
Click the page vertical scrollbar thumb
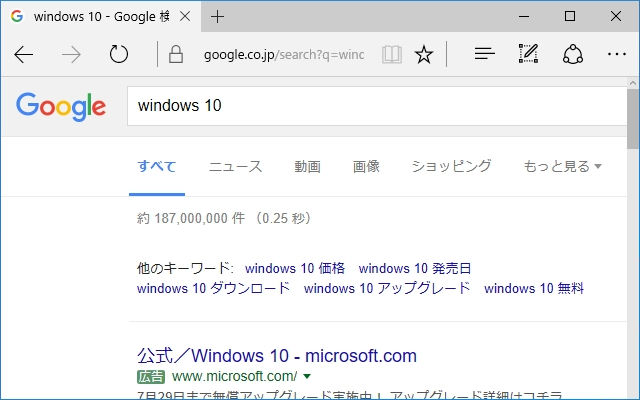(x=633, y=119)
